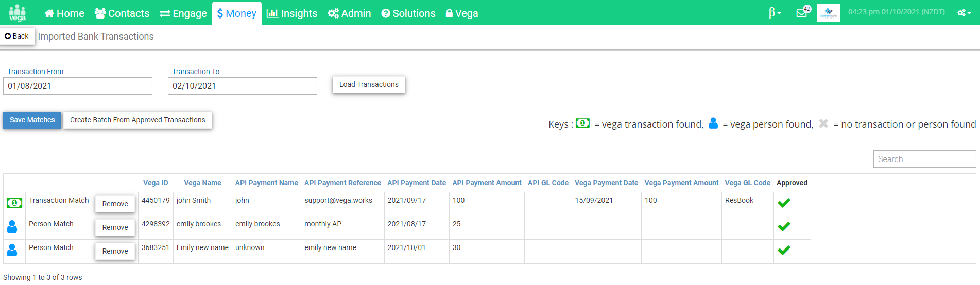Image resolution: width=980 pixels, height=285 pixels.
Task: Toggle approved checkmark for Emily new name row
Action: pyautogui.click(x=784, y=251)
